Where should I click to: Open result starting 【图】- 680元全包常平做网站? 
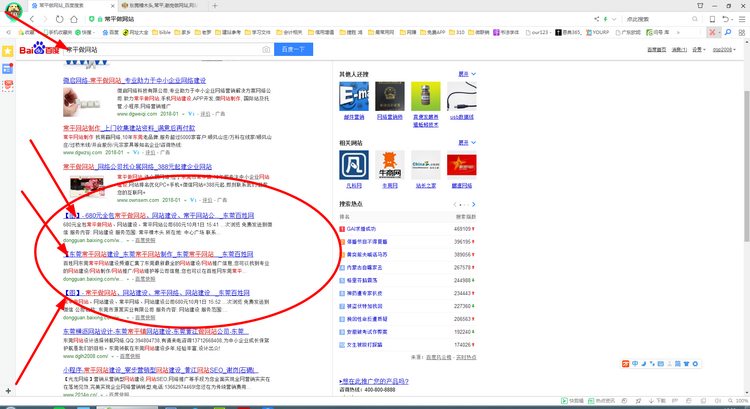159,215
